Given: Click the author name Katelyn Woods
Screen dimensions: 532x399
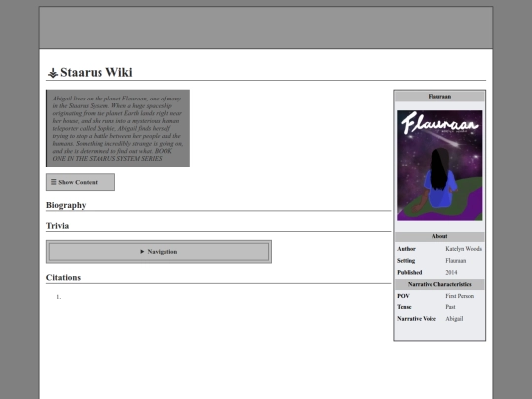Looking at the screenshot, I should (463, 249).
